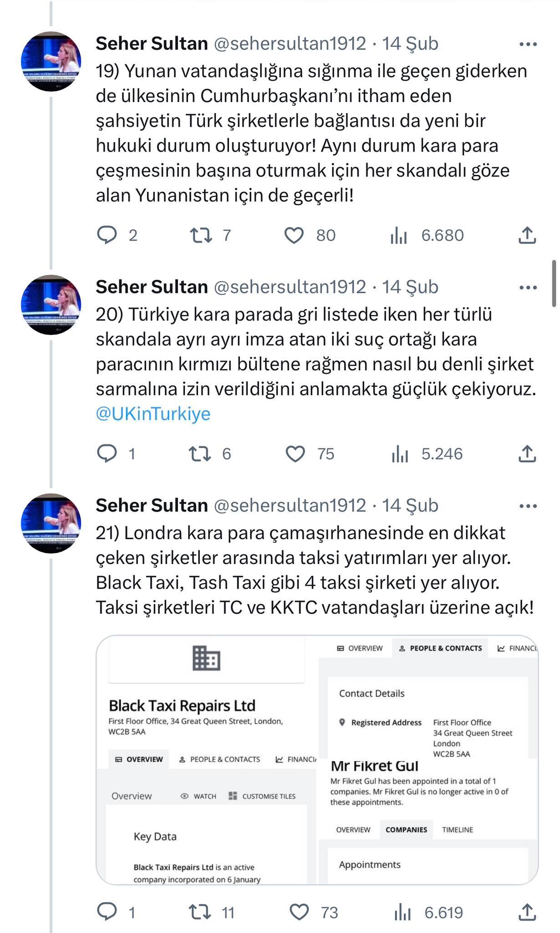The height and width of the screenshot is (933, 560).
Task: Share tweet 20 via share icon
Action: point(527,454)
